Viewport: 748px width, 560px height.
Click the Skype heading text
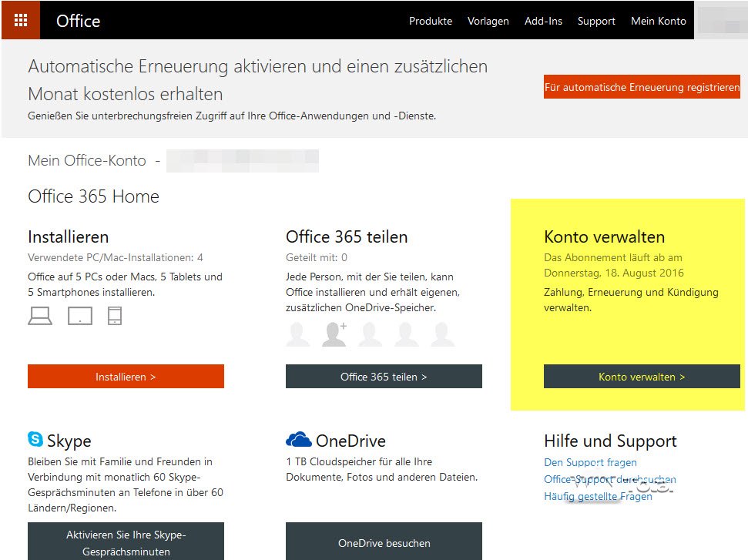point(69,441)
